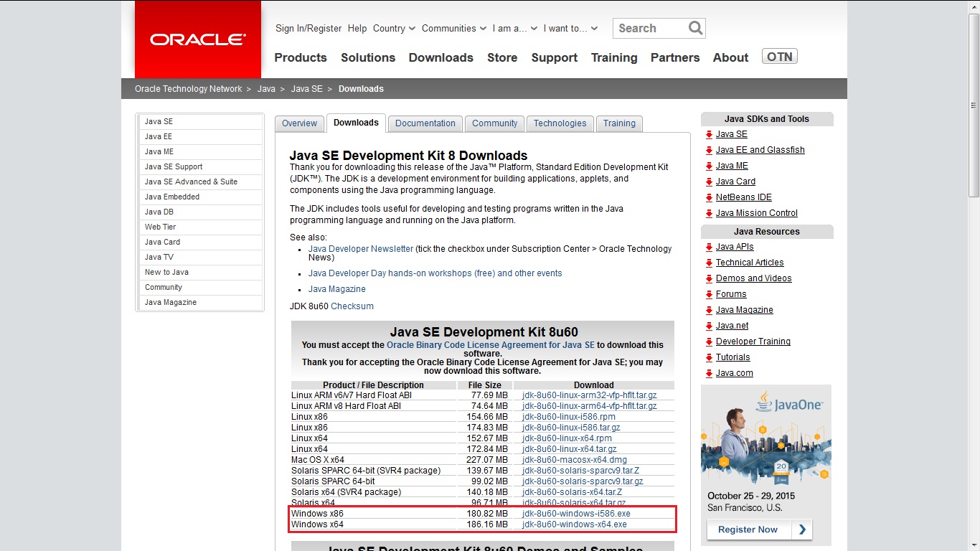Click red arrow icon beside Java APIs
This screenshot has height=551, width=980.
point(709,248)
